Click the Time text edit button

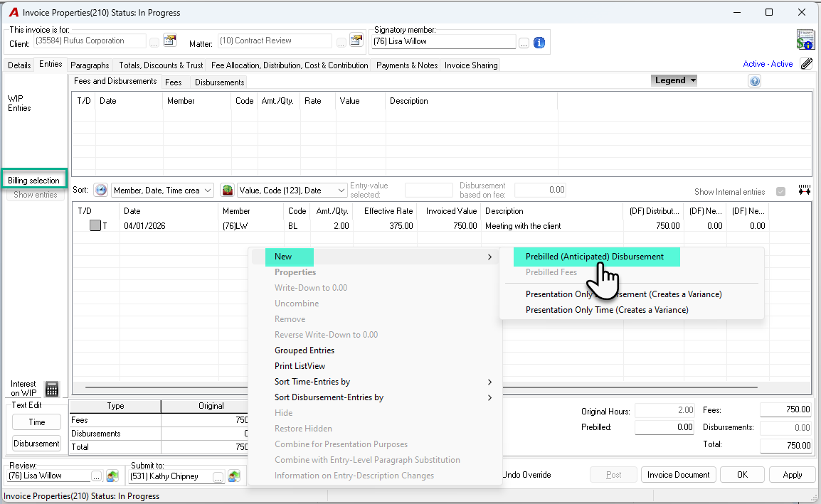coord(37,422)
